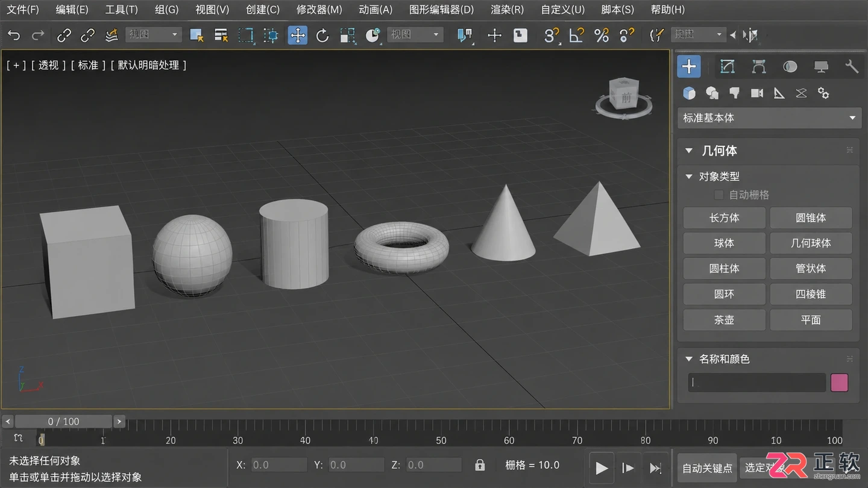Screen dimensions: 868x488
Task: Collapse the 名称和颜色 rollout
Action: [x=689, y=359]
